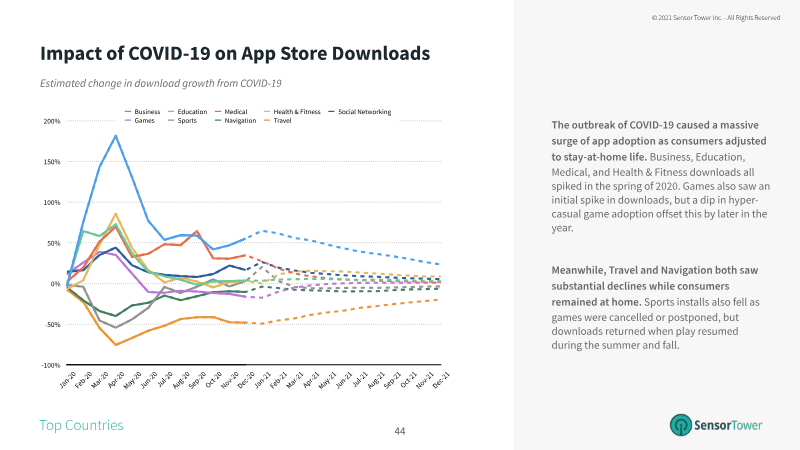Screen dimensions: 800x450
Task: Click the Travel line lowest point
Action: click(x=116, y=345)
